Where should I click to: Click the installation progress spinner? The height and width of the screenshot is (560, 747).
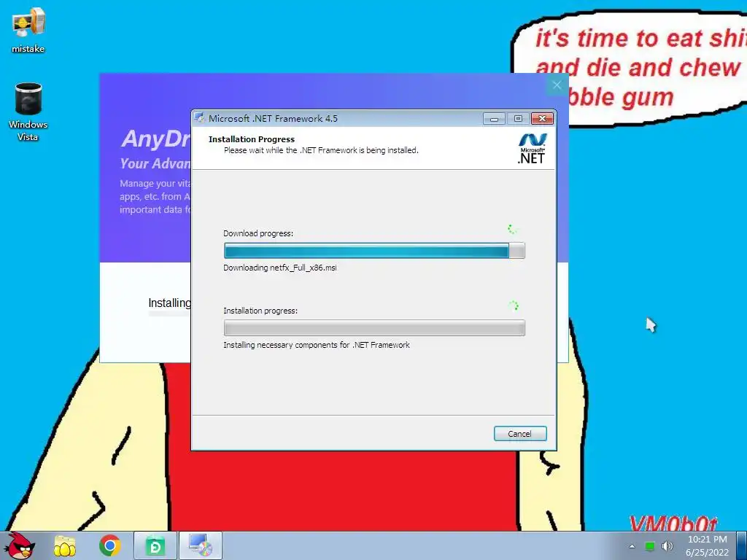pyautogui.click(x=514, y=306)
